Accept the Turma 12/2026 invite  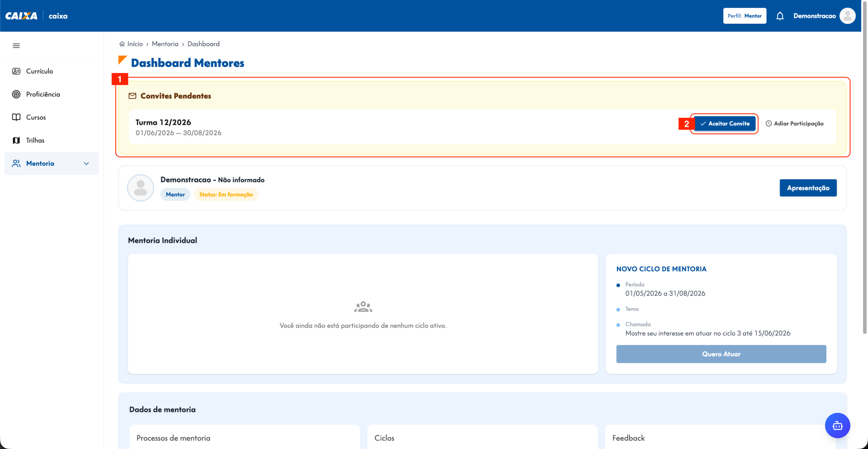tap(725, 123)
